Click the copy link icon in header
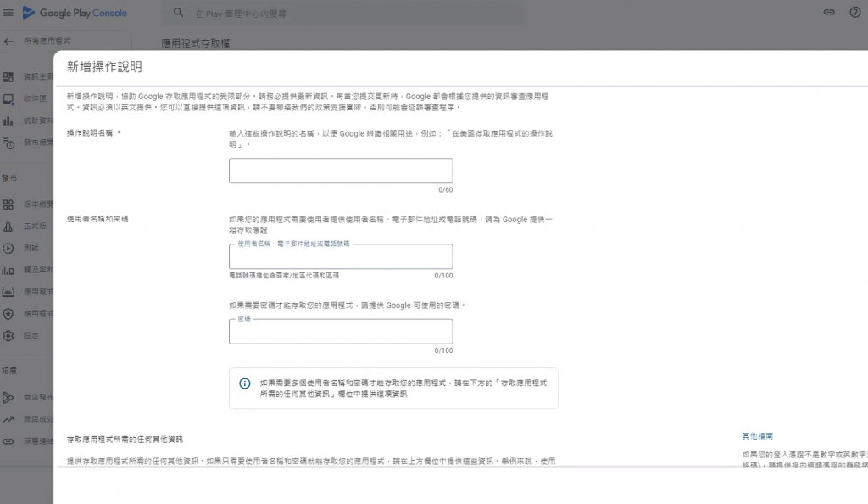This screenshot has height=504, width=868. (829, 12)
